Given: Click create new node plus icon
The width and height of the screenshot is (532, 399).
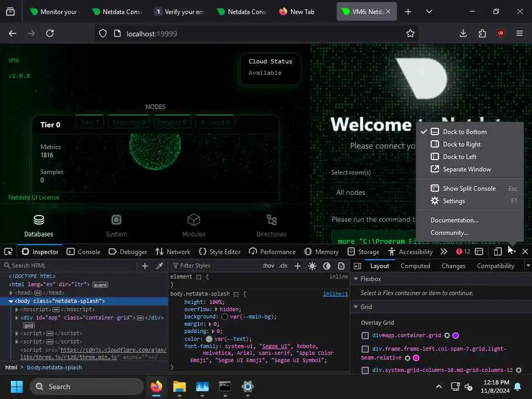Looking at the screenshot, I should click(x=145, y=266).
